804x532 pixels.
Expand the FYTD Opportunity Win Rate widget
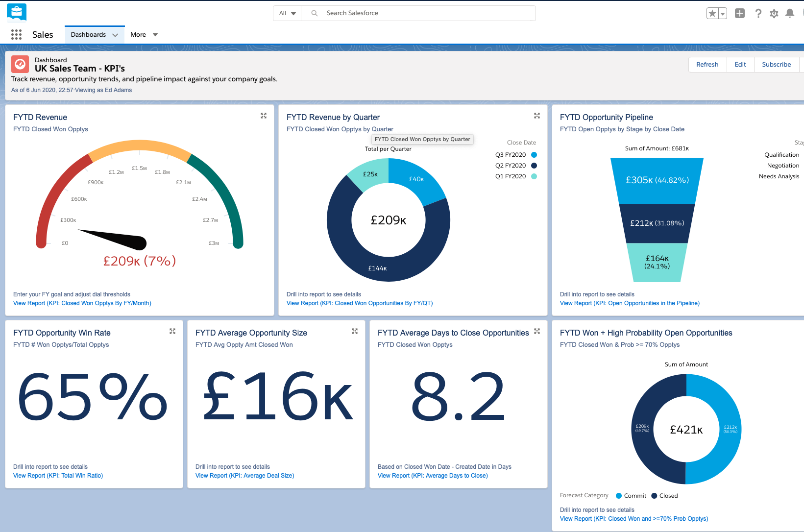pos(172,331)
